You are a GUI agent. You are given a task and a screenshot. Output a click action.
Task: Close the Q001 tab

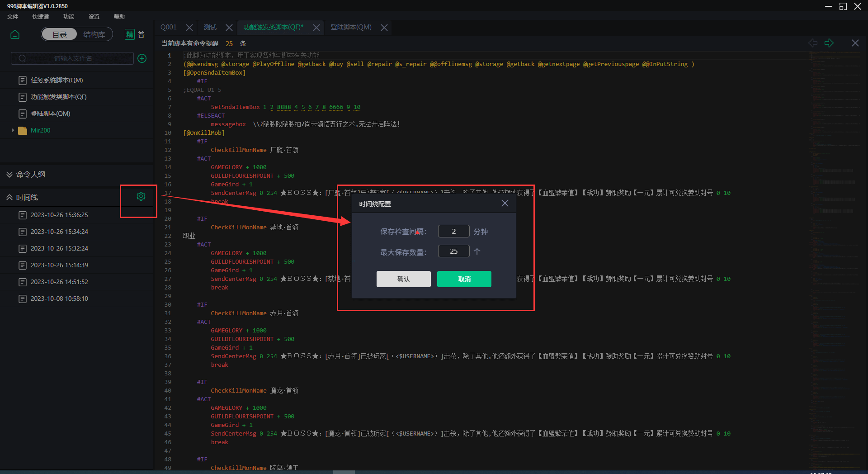pyautogui.click(x=189, y=28)
